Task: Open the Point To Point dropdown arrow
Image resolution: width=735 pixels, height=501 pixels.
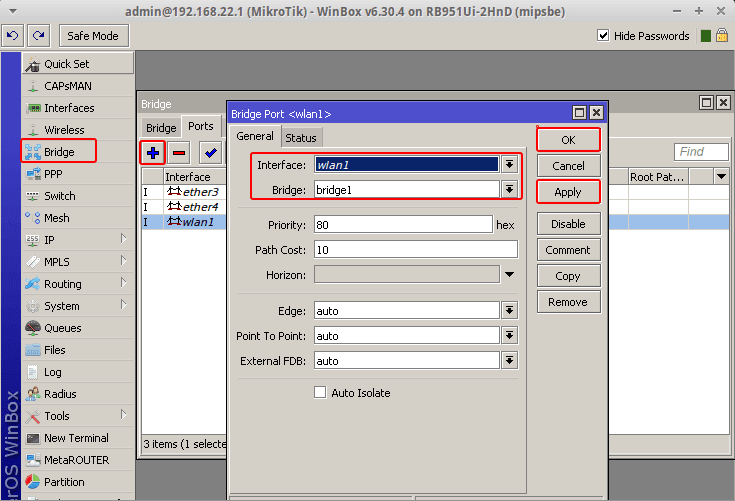Action: (510, 336)
